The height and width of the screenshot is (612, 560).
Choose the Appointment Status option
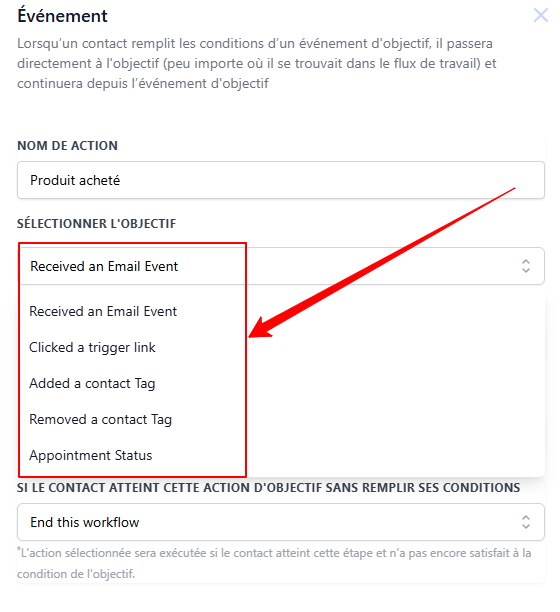coord(91,455)
